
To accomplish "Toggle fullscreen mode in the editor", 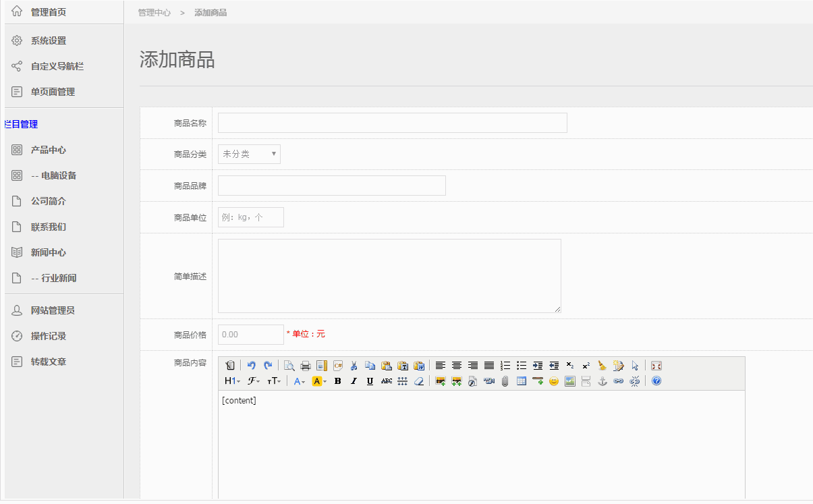I will tap(656, 366).
